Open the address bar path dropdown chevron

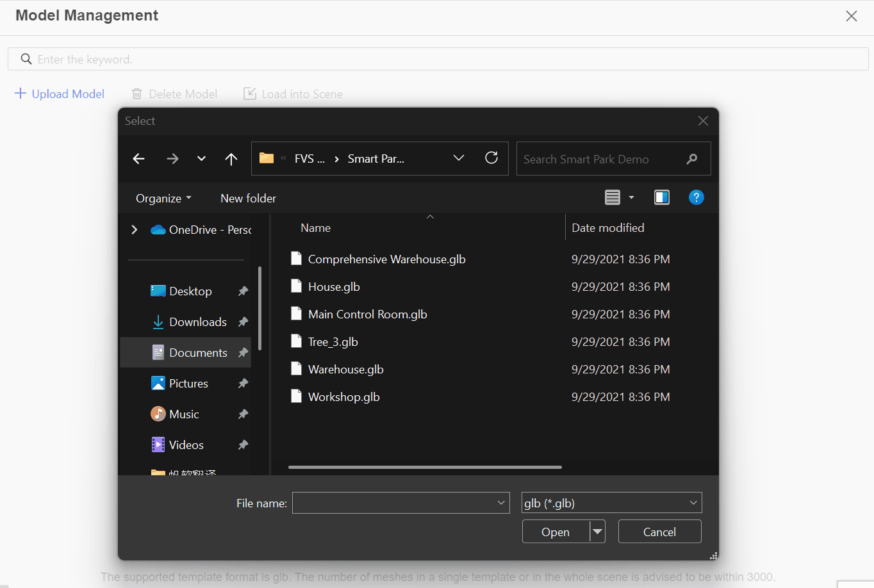coord(459,158)
